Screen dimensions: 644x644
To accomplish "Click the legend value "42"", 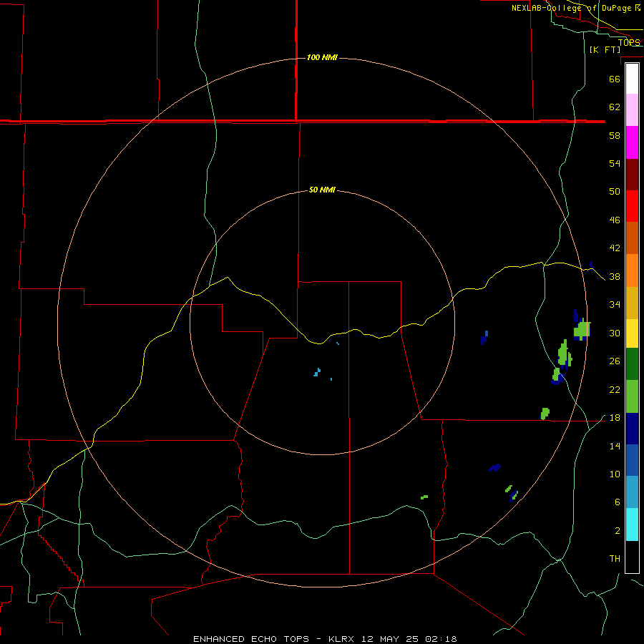I will click(x=615, y=248).
